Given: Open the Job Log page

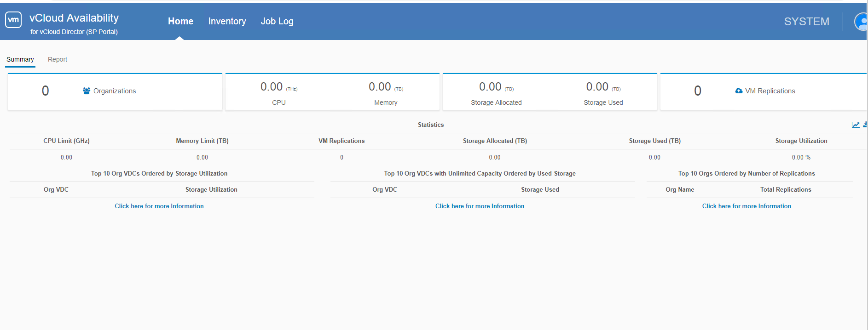Looking at the screenshot, I should (x=277, y=21).
